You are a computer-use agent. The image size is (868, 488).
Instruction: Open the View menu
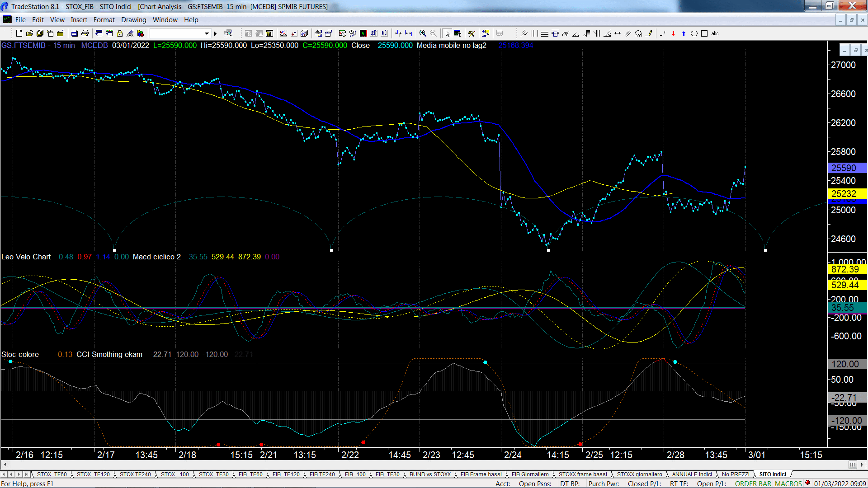coord(57,20)
